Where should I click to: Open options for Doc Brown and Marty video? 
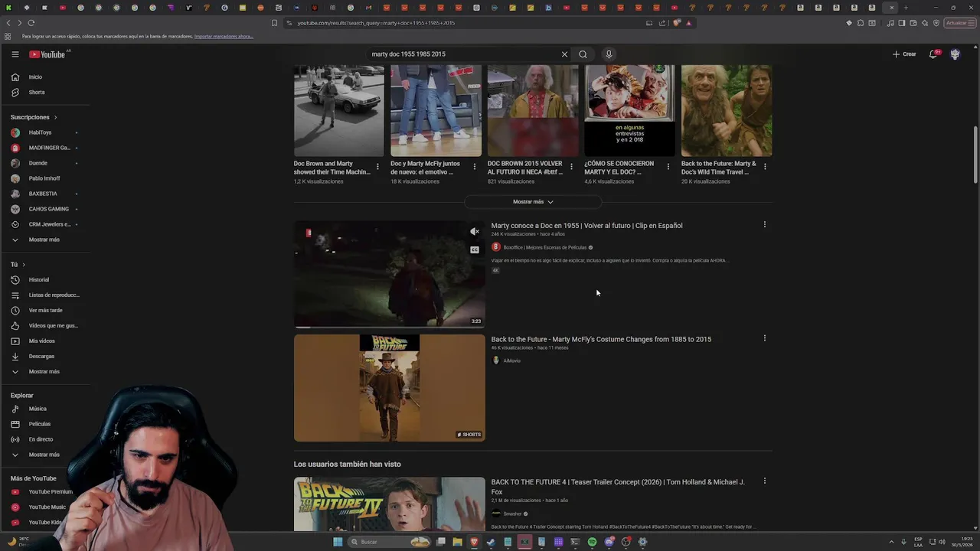coord(377,166)
